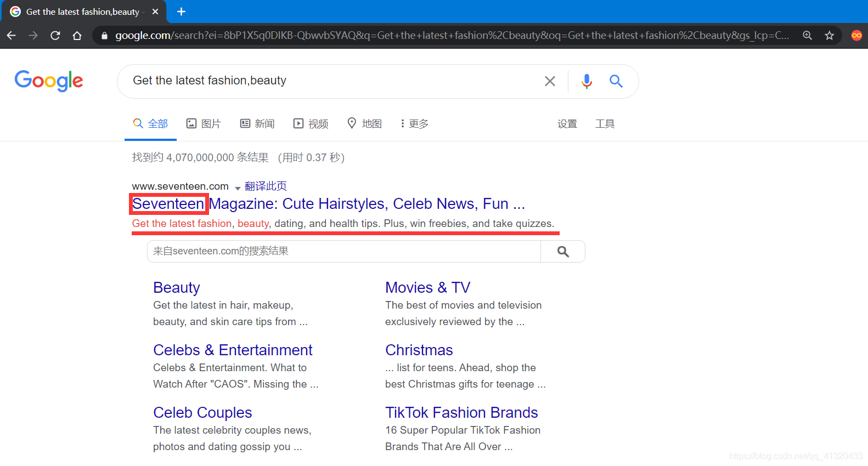Viewport: 868px width, 466px height.
Task: Open the 更多 more menu
Action: (414, 124)
